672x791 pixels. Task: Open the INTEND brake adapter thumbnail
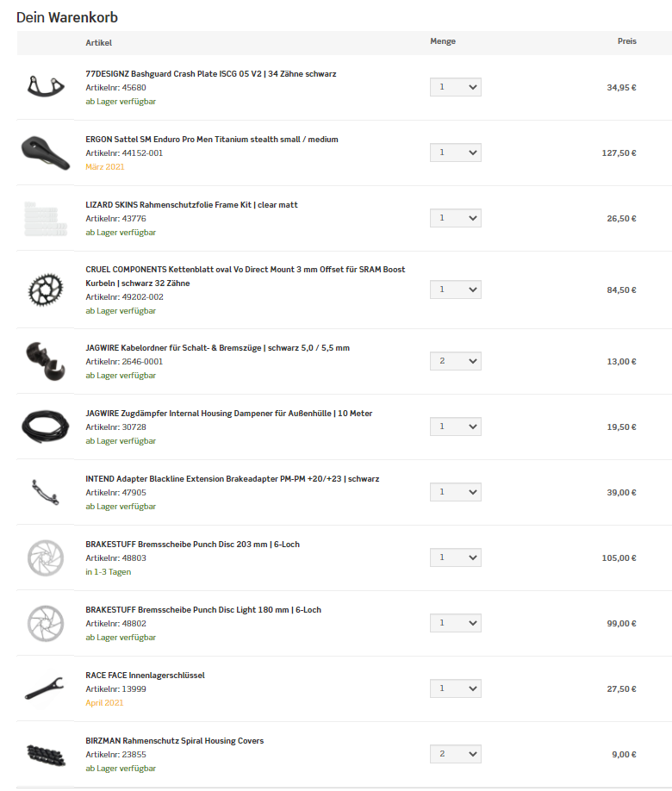click(45, 493)
